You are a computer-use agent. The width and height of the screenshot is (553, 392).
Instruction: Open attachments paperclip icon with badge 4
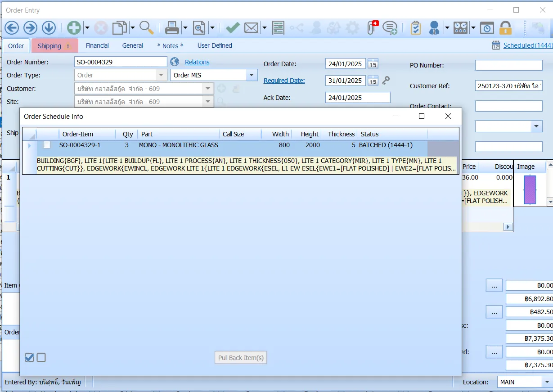coord(372,28)
